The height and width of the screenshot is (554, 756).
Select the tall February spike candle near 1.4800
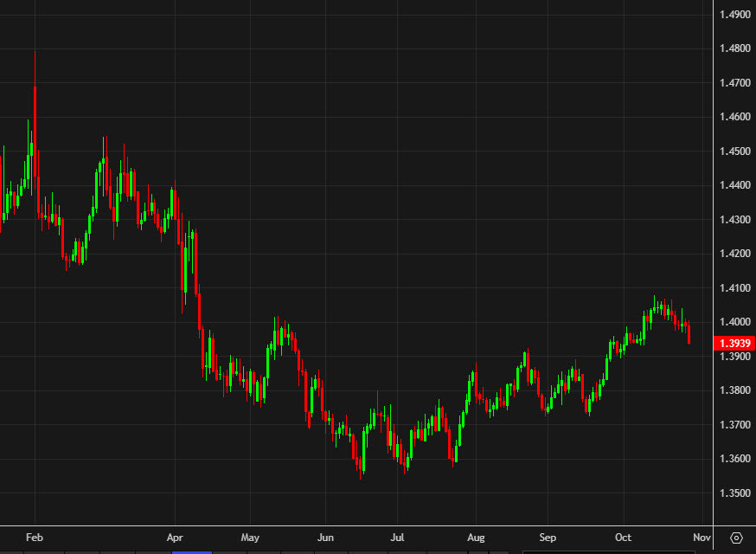pyautogui.click(x=35, y=87)
